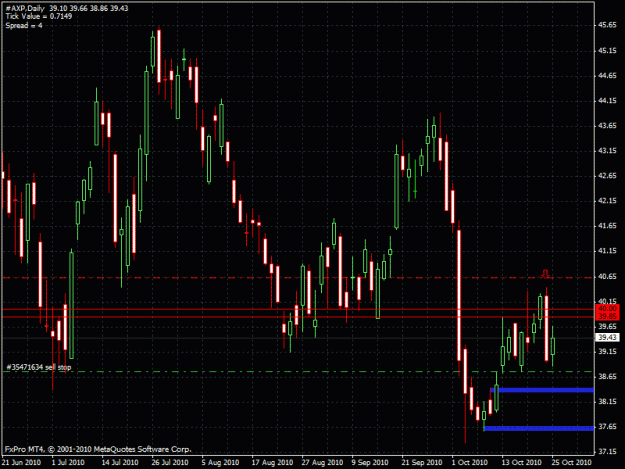Viewport: 625px width, 469px height.
Task: Click the 25 Oct 2010 date label
Action: 572,462
